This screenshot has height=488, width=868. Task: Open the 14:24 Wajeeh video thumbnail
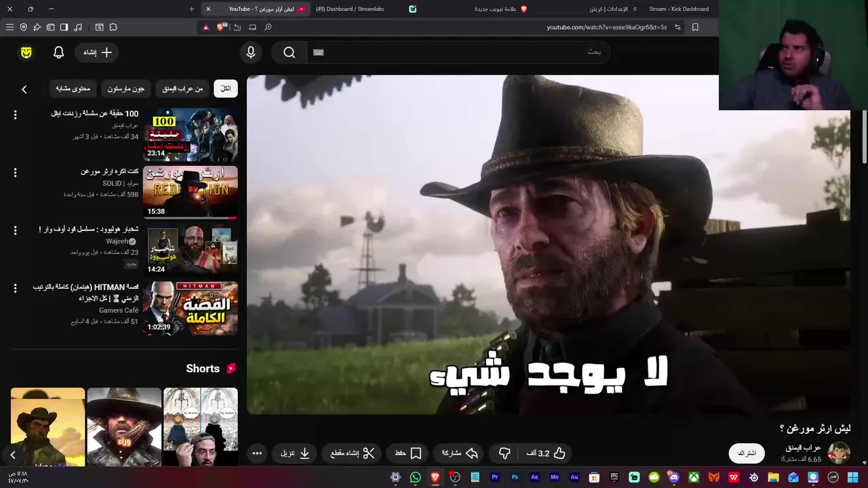tap(191, 250)
